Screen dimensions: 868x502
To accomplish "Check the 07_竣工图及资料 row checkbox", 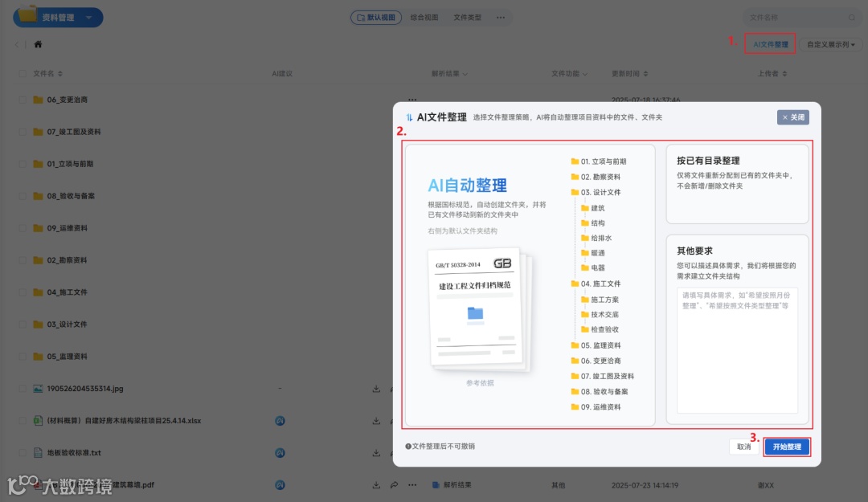I will coord(23,132).
